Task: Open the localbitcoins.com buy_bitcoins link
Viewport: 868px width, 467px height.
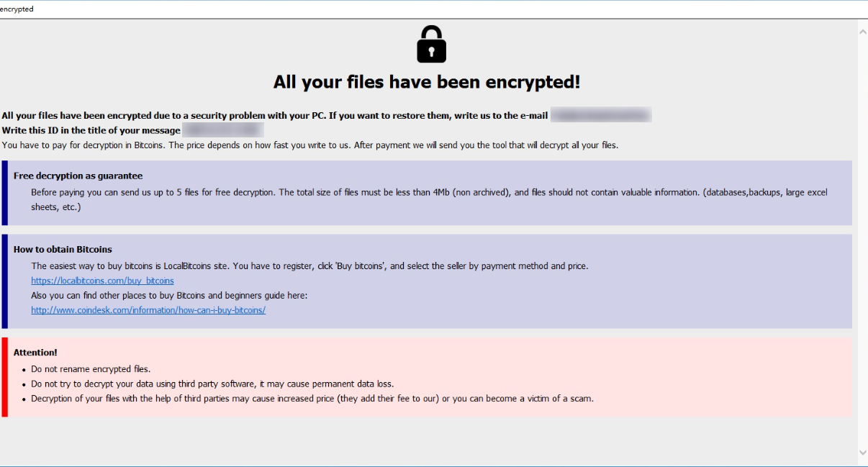Action: click(x=102, y=281)
